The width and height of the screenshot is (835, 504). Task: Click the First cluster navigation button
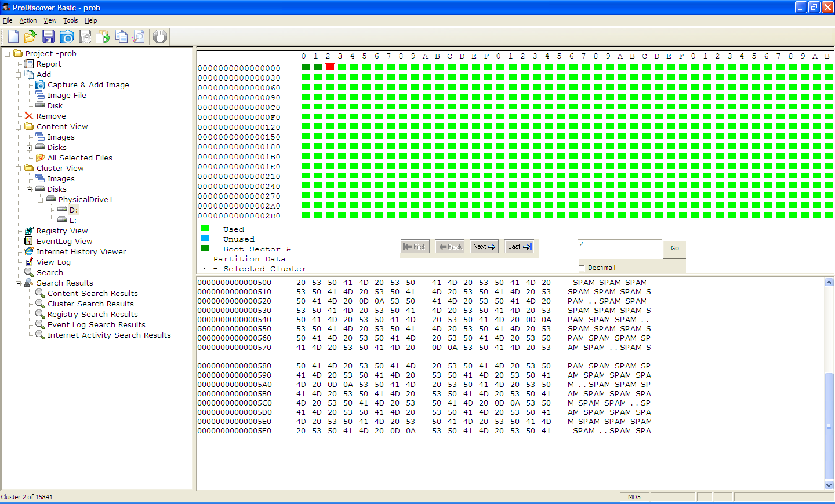(x=415, y=247)
